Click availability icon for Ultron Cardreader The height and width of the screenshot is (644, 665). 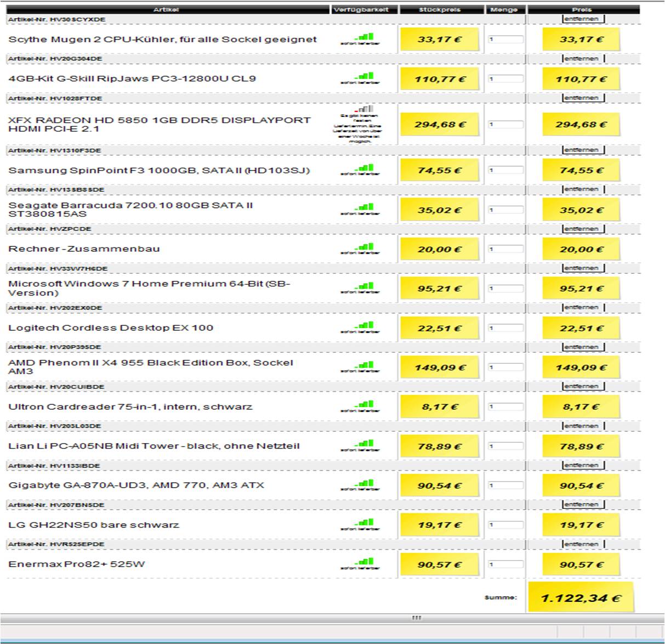tap(364, 404)
